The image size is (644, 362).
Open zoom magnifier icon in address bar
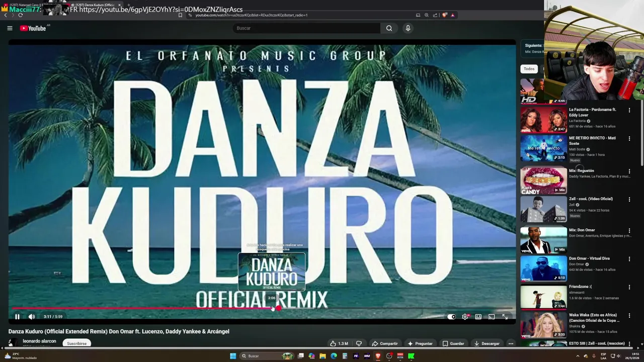click(x=427, y=15)
